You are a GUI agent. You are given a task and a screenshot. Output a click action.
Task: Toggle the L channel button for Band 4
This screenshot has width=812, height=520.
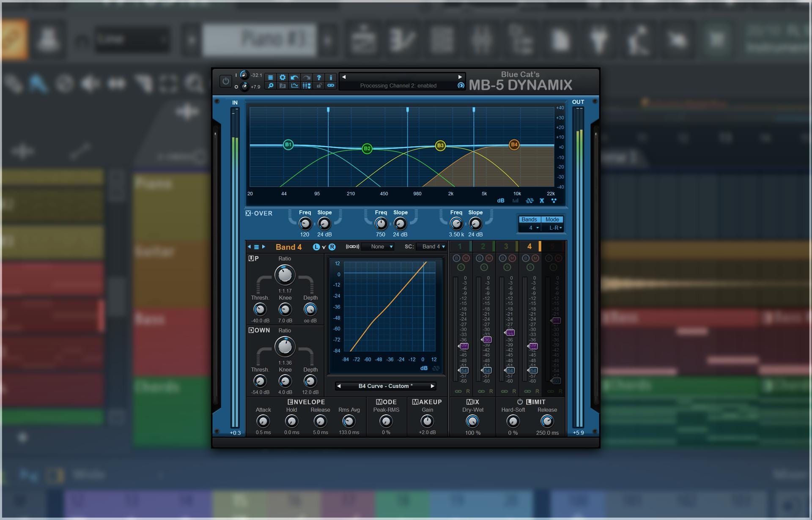[316, 247]
